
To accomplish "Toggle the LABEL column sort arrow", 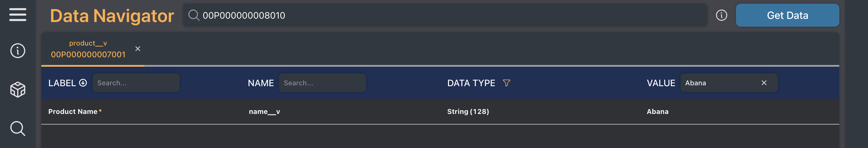I will pyautogui.click(x=83, y=83).
